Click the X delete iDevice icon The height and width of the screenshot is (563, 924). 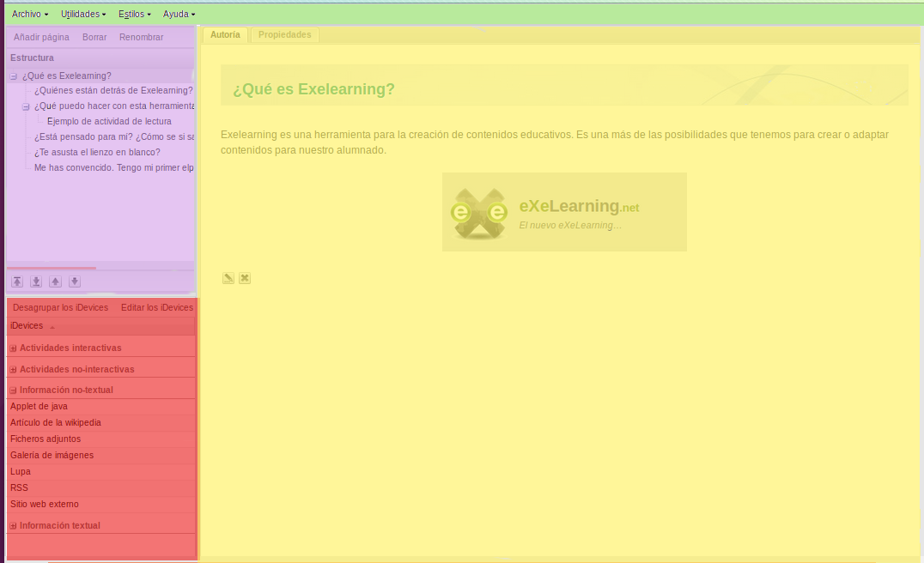tap(245, 278)
